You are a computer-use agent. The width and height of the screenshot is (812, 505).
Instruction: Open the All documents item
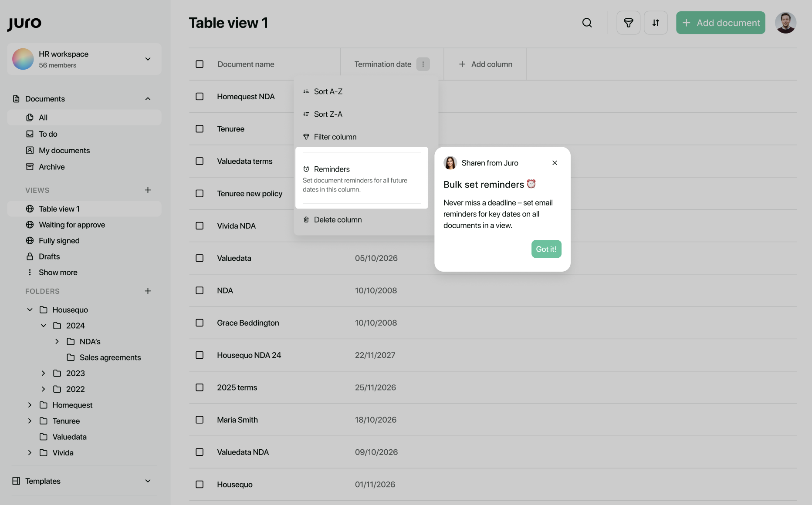[x=84, y=118]
